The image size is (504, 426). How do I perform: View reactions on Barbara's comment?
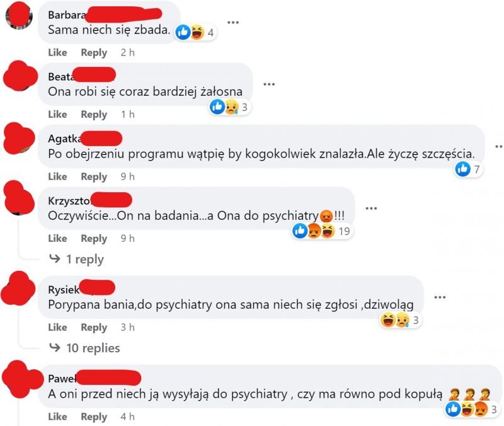pos(195,33)
